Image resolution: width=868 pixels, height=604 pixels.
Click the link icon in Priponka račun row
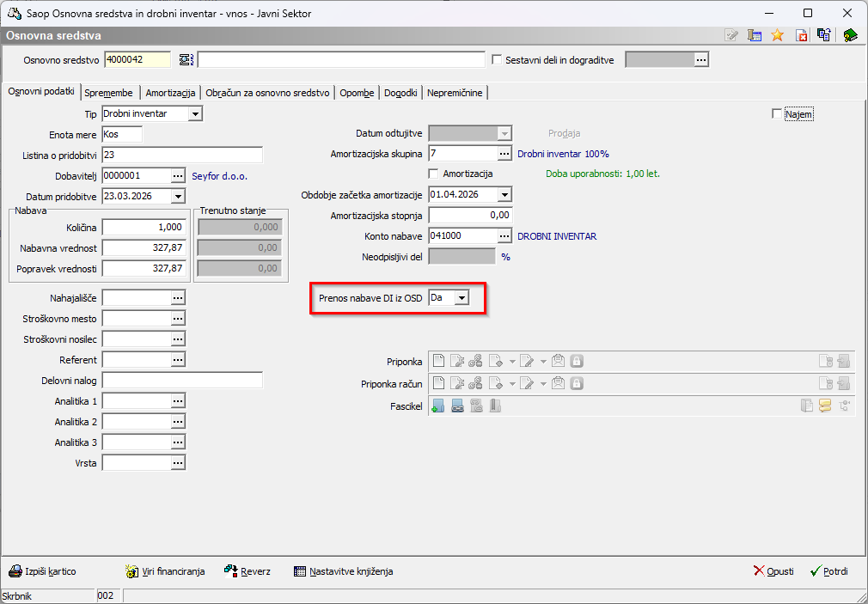[475, 384]
